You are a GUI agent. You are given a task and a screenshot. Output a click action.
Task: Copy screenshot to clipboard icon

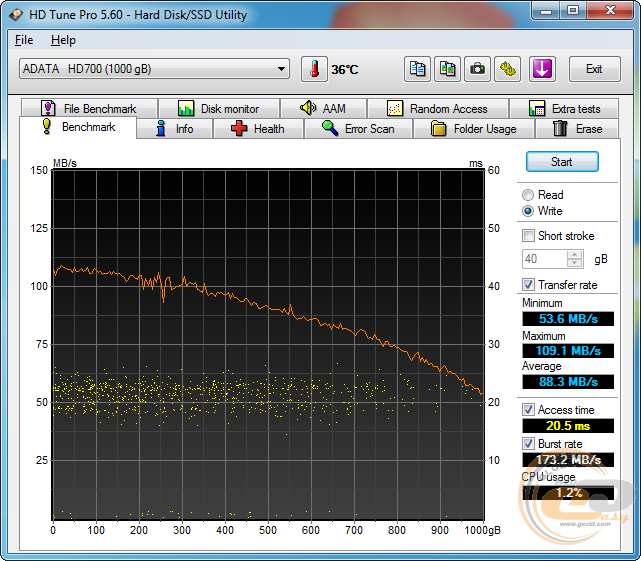coord(447,69)
